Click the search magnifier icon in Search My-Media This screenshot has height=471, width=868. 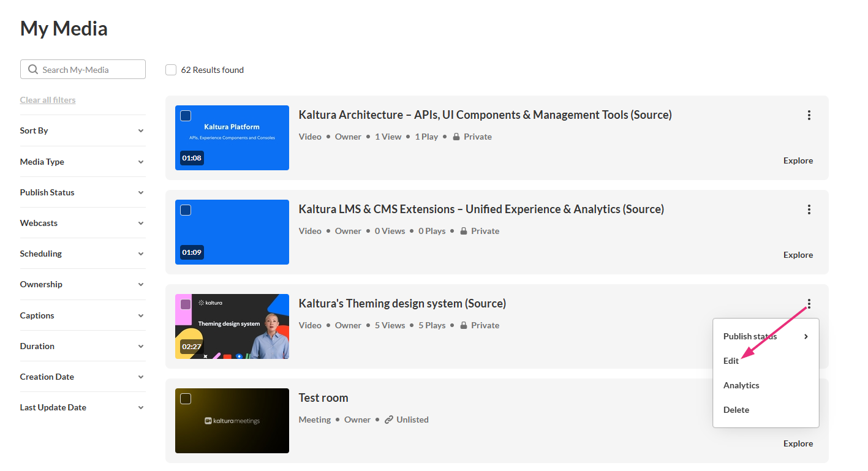(33, 70)
